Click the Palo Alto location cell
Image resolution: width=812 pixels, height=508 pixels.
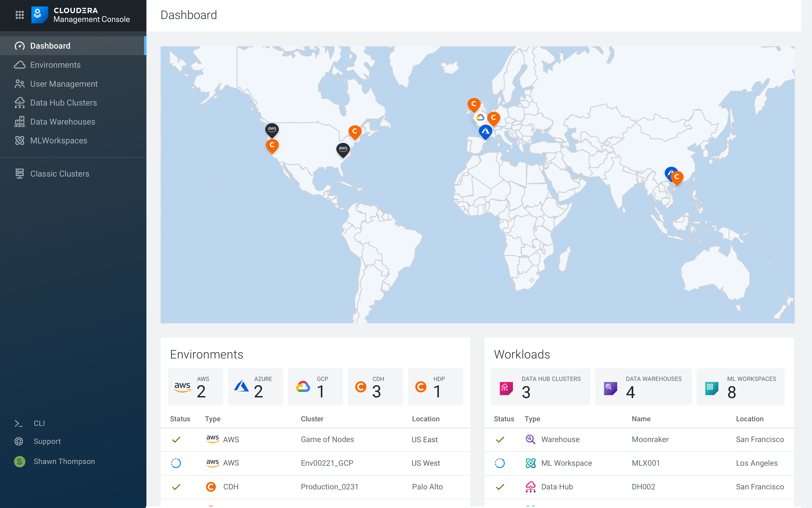tap(427, 486)
